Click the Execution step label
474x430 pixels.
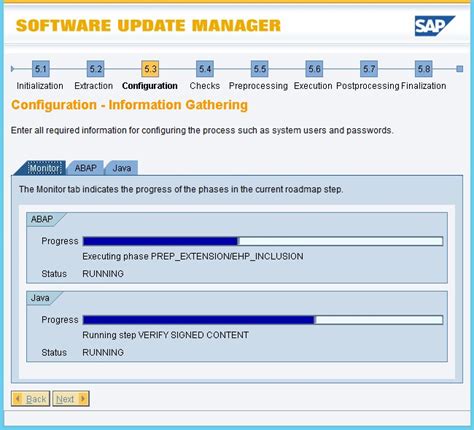tap(313, 86)
